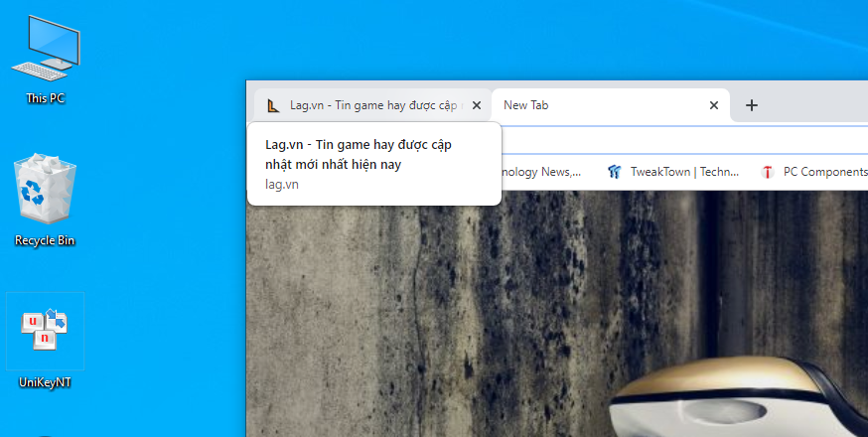Switch to the Lag.vn tab
Image resolution: width=868 pixels, height=437 pixels.
coord(372,105)
